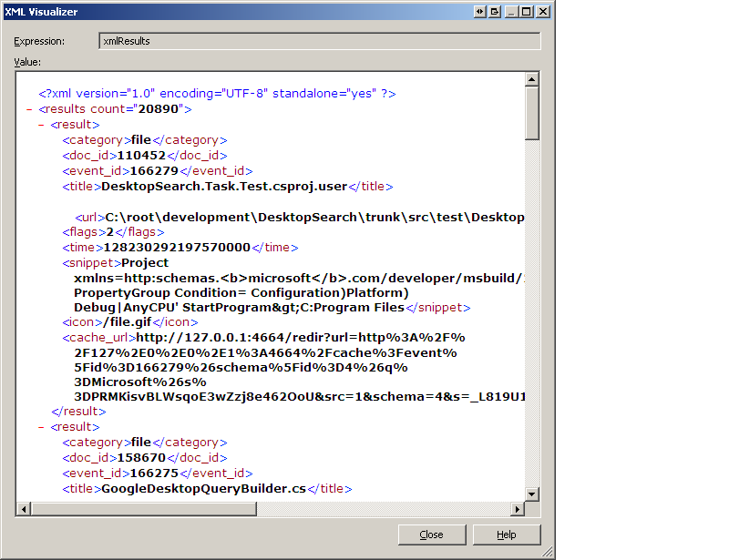Click the vertical scrollbar up arrow
Viewport: 729px width, 560px height.
coord(532,80)
